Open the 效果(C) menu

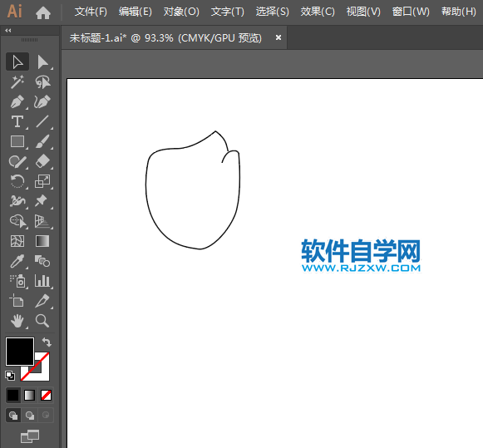coord(318,12)
